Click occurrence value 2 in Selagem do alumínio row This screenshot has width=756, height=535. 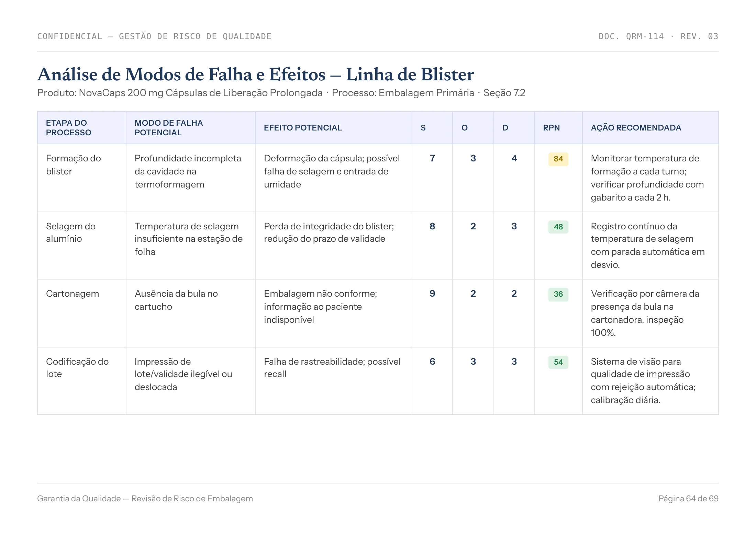click(473, 226)
